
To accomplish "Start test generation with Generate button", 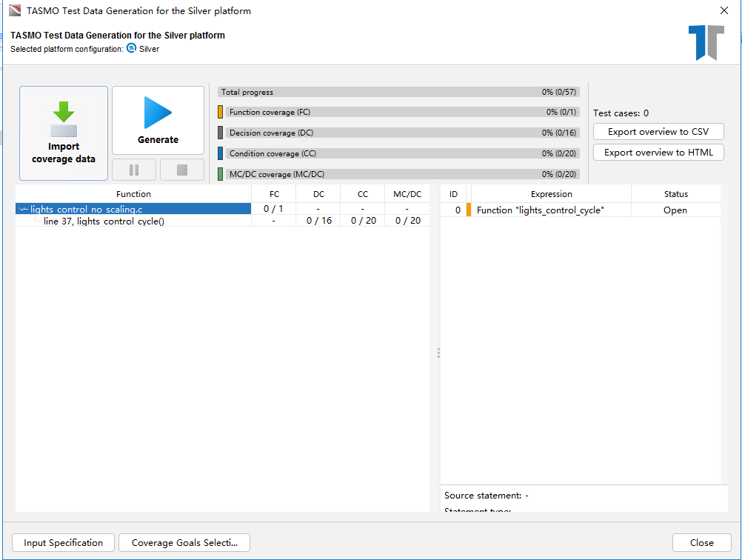I will [158, 120].
